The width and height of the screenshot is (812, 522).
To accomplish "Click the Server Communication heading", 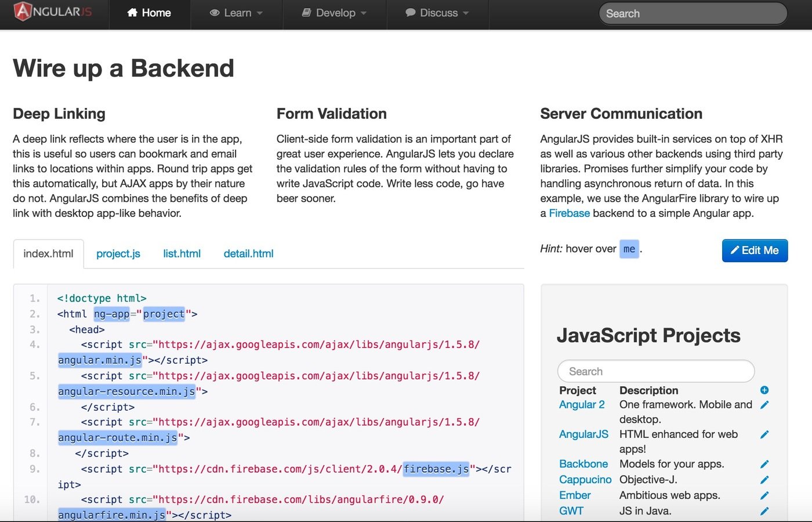I will coord(621,114).
